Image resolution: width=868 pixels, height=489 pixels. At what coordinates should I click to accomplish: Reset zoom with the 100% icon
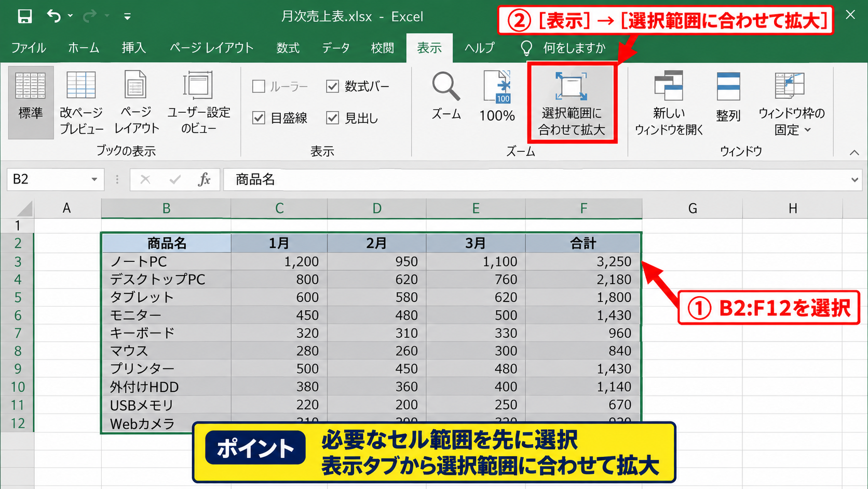pyautogui.click(x=497, y=96)
